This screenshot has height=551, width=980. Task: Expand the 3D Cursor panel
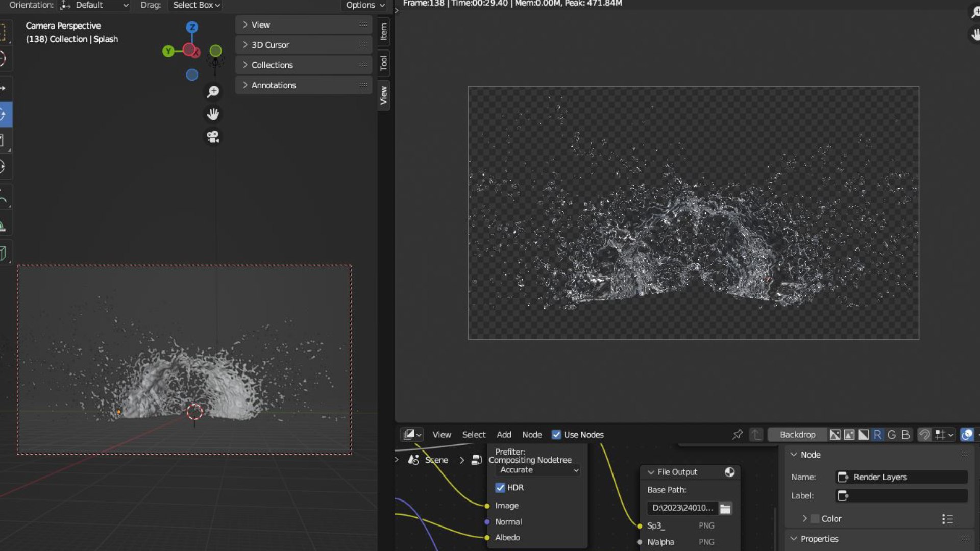(x=304, y=45)
